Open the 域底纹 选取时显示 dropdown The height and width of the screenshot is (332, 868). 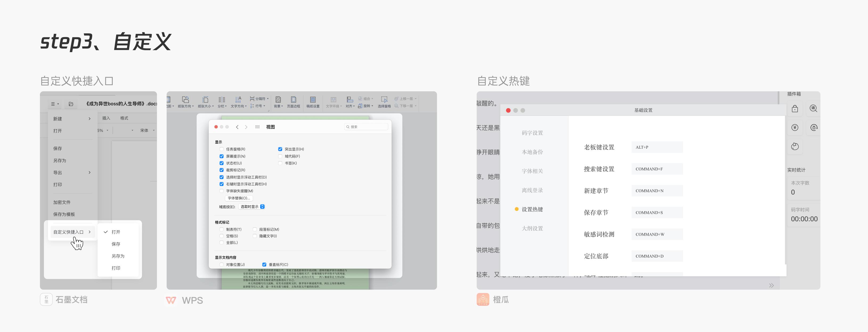coord(251,206)
